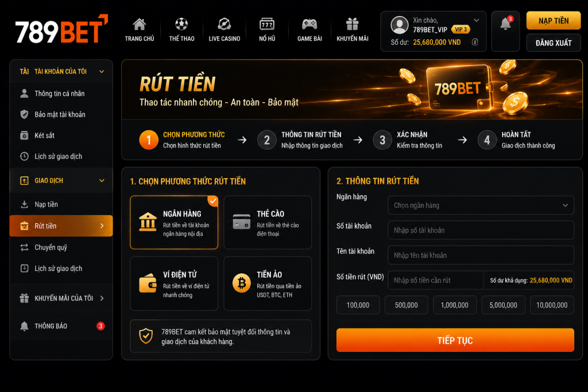The height and width of the screenshot is (392, 588).
Task: Click Số dư khả dụng 25,680,000 VND
Action: point(551,280)
